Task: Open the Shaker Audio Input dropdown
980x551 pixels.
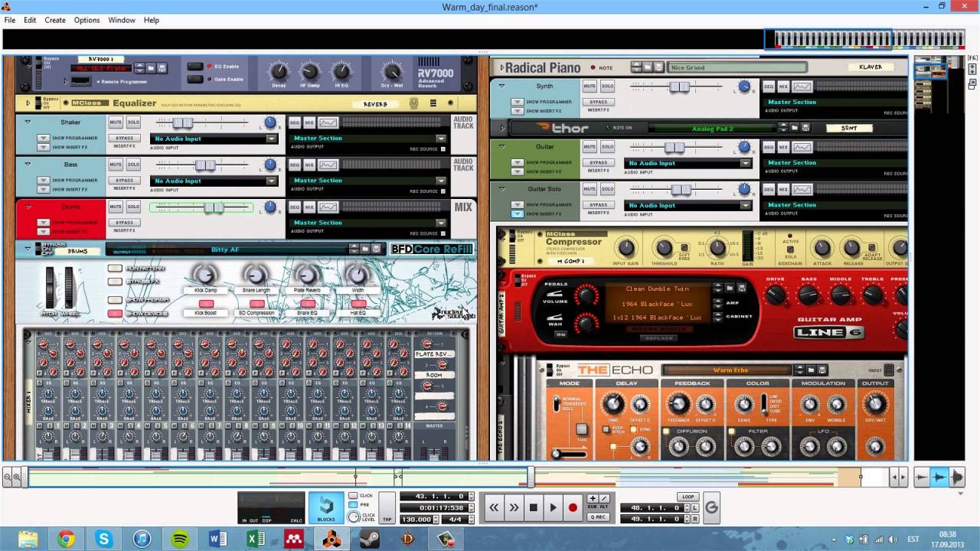Action: (272, 139)
